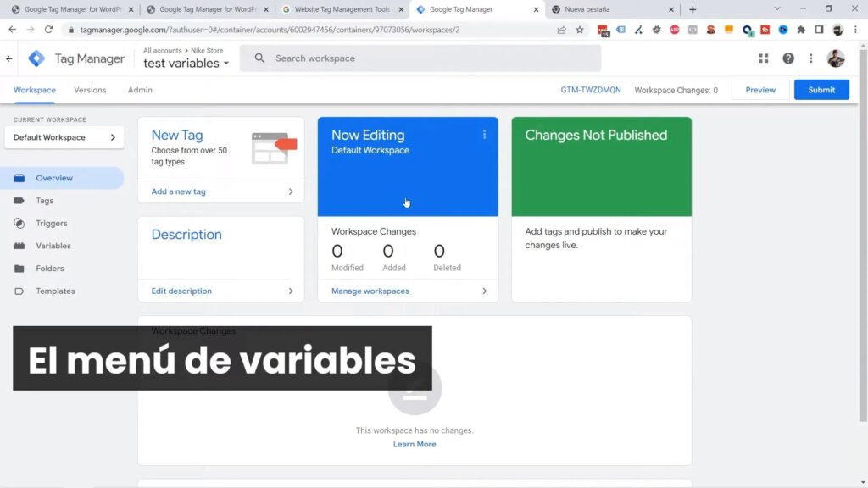
Task: Click the Manage workspaces link
Action: click(370, 291)
